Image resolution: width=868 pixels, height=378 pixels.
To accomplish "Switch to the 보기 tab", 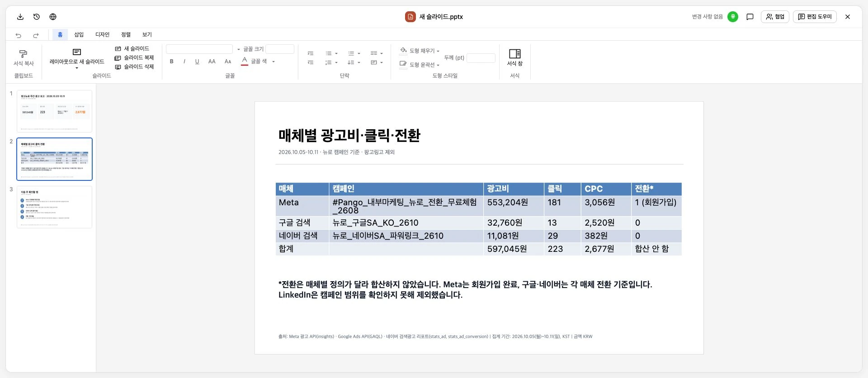I will 147,34.
